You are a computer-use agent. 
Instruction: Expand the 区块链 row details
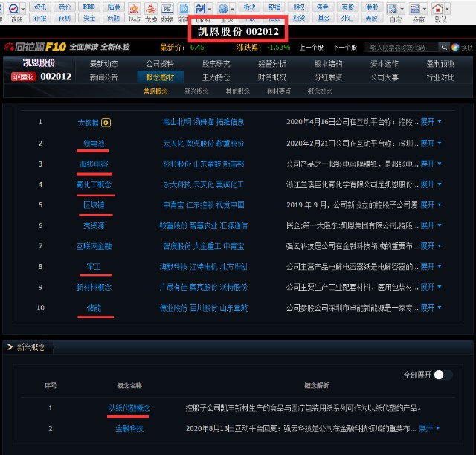(431, 205)
